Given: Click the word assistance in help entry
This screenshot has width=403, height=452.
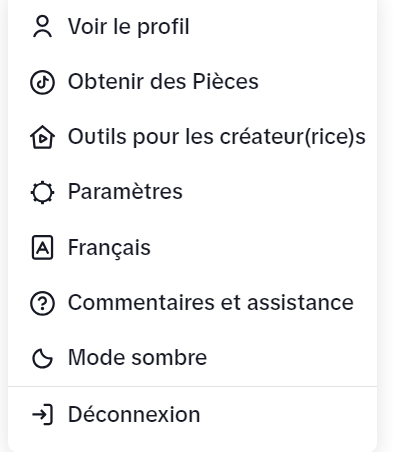Looking at the screenshot, I should click(x=300, y=302).
